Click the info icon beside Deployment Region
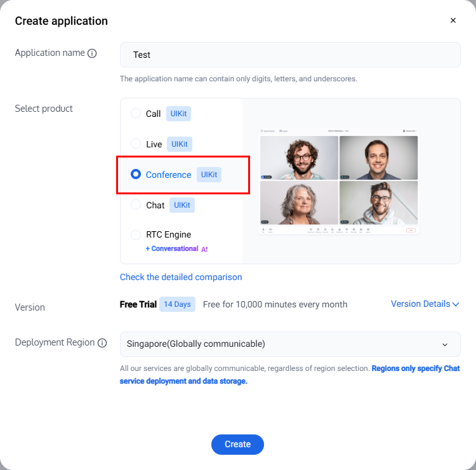 click(102, 343)
